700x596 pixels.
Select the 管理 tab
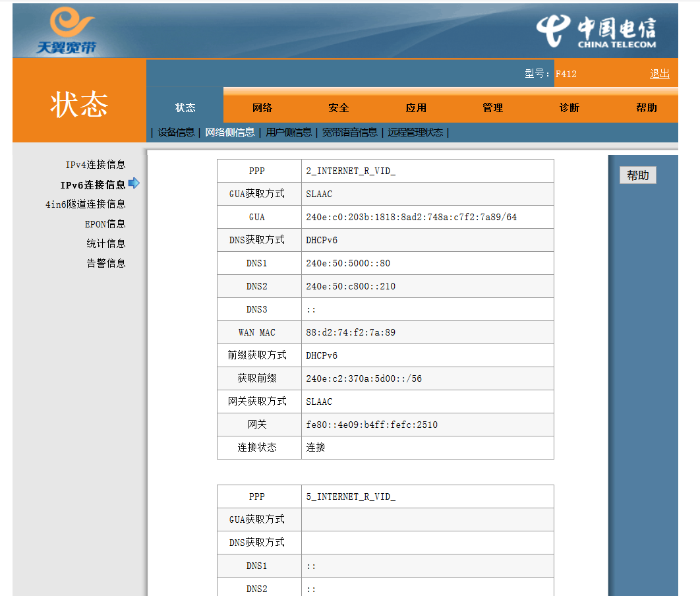point(492,107)
